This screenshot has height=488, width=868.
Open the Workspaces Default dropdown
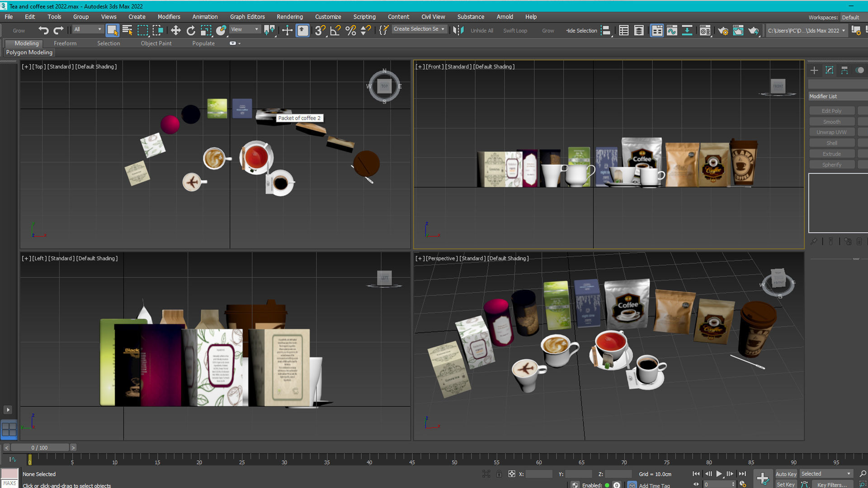pyautogui.click(x=853, y=17)
